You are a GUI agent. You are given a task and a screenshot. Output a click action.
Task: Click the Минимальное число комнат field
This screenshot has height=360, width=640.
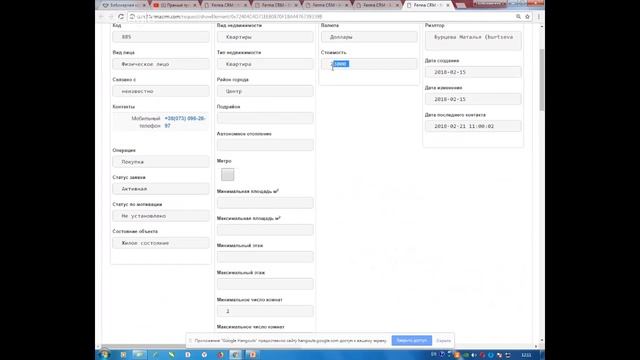point(265,311)
